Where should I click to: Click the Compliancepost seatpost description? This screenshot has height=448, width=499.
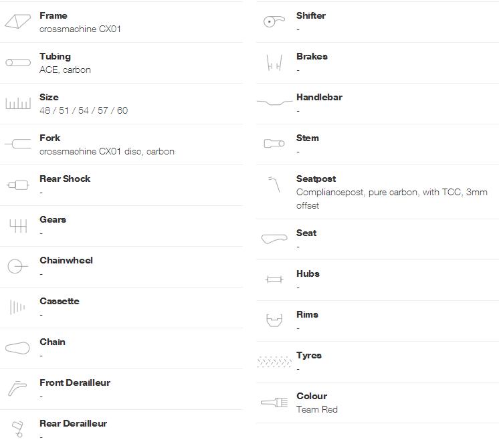392,199
